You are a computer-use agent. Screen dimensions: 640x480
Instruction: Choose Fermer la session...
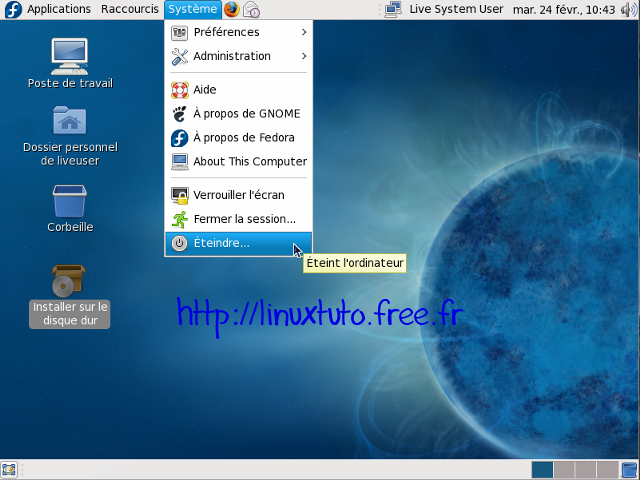tap(238, 219)
